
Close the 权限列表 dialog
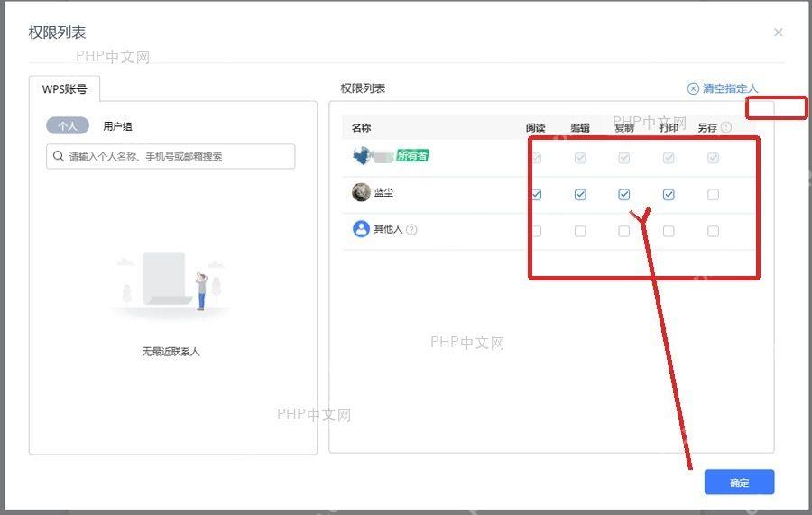click(x=778, y=32)
